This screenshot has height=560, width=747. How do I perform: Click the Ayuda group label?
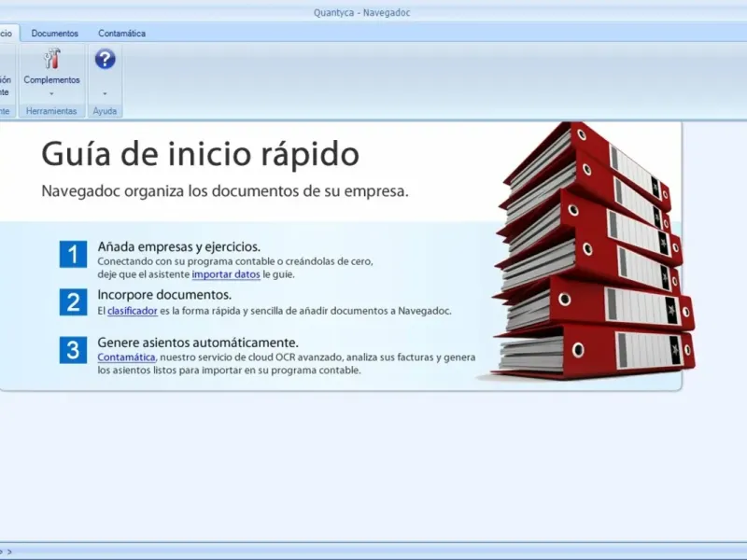105,111
